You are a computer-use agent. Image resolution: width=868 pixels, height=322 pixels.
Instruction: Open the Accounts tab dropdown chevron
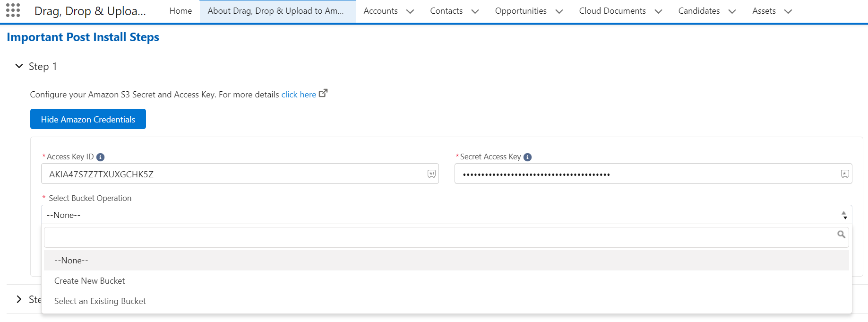[410, 11]
